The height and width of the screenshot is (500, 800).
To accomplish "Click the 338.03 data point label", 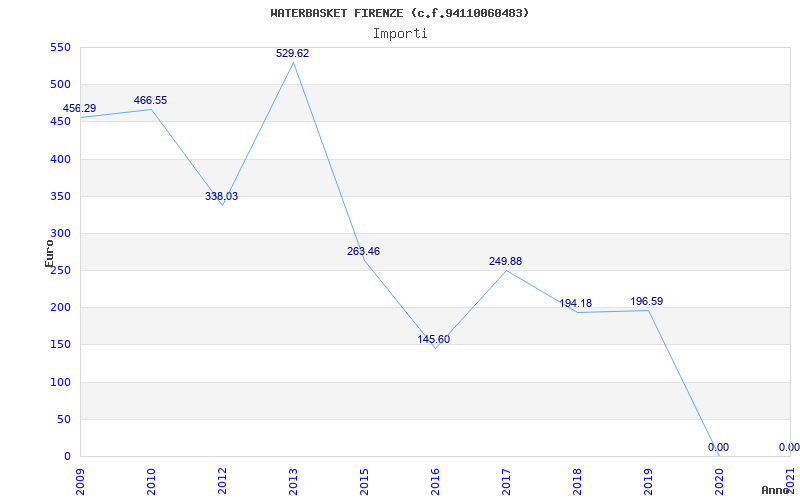I will pos(221,196).
